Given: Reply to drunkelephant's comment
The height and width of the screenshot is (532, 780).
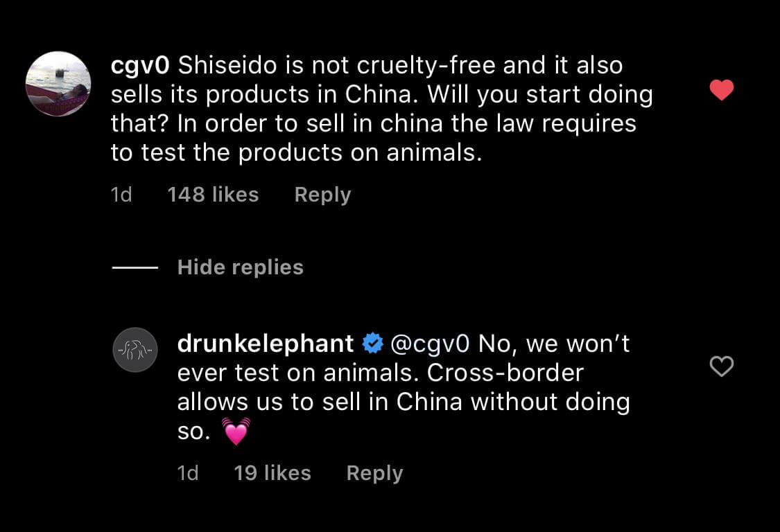Looking at the screenshot, I should tap(374, 473).
